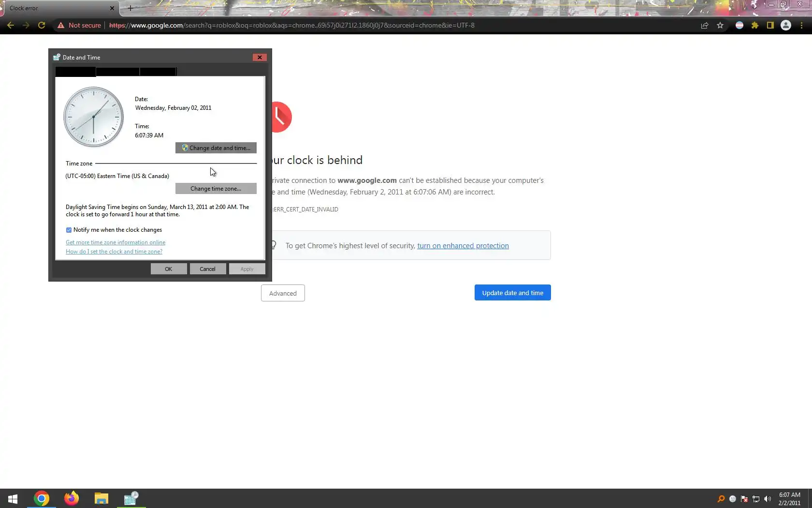
Task: Open the Windows Start menu
Action: (x=13, y=498)
